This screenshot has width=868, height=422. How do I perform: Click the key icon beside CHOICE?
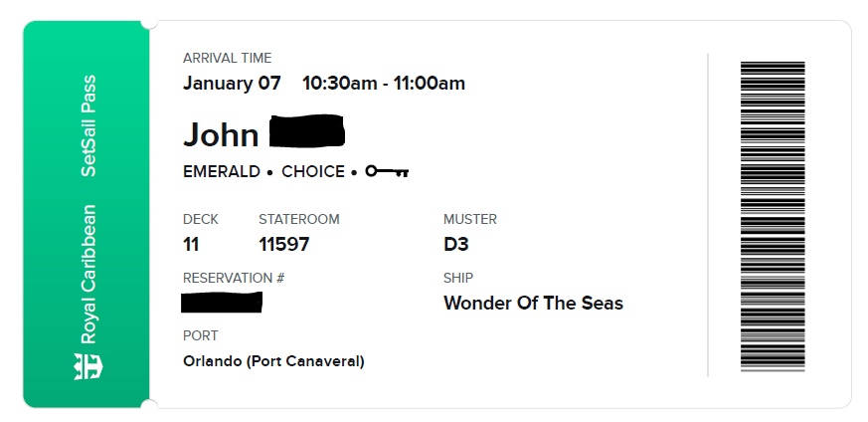(x=387, y=171)
